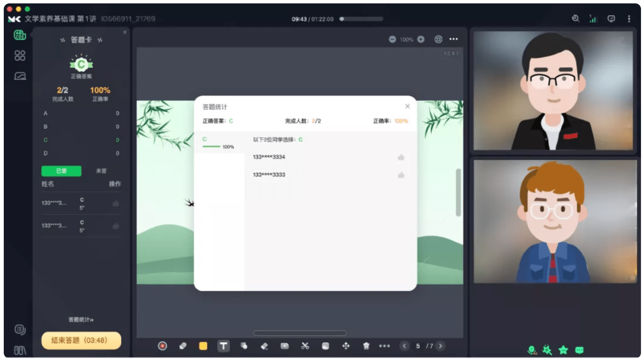Select option B row in answer card
Viewport: 644px width, 361px height.
point(81,127)
